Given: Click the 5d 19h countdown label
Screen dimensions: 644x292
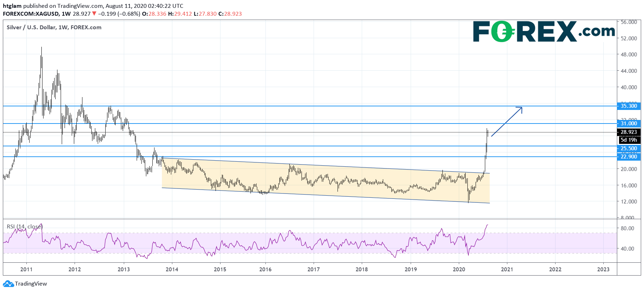Looking at the screenshot, I should point(629,140).
